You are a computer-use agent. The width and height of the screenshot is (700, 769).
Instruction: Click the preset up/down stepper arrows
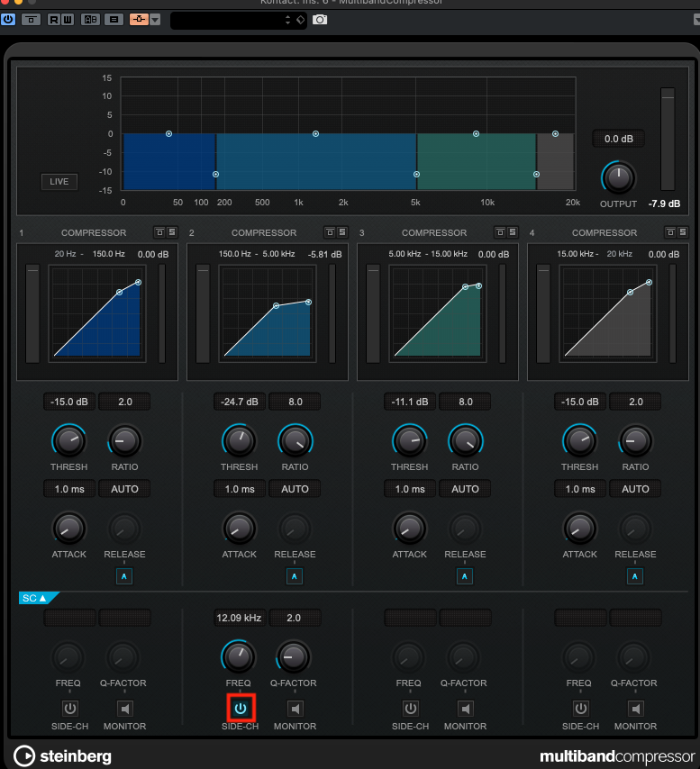287,20
